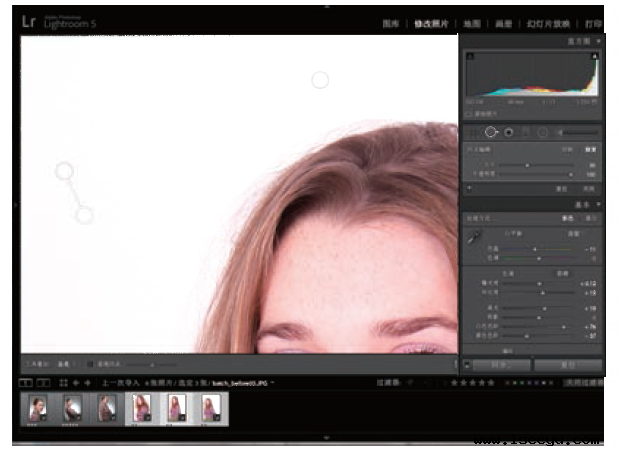
Task: Open grid view from filmstrip toolbar icon
Action: (x=64, y=383)
